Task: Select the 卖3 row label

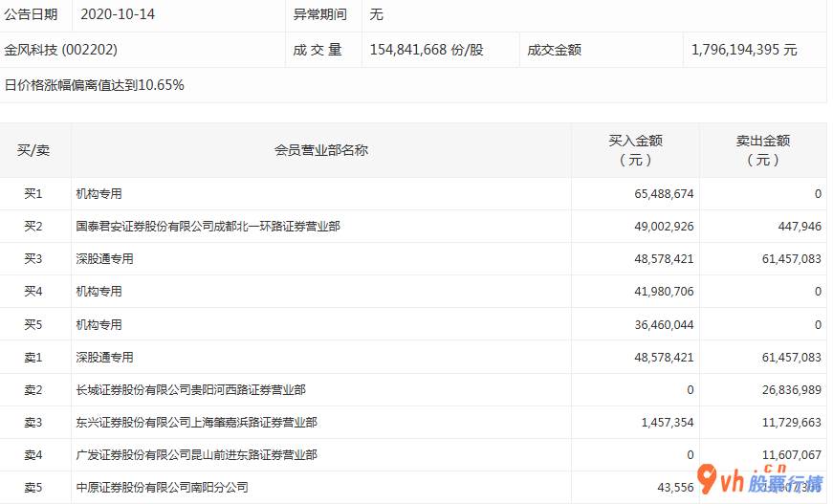Action: coord(33,422)
